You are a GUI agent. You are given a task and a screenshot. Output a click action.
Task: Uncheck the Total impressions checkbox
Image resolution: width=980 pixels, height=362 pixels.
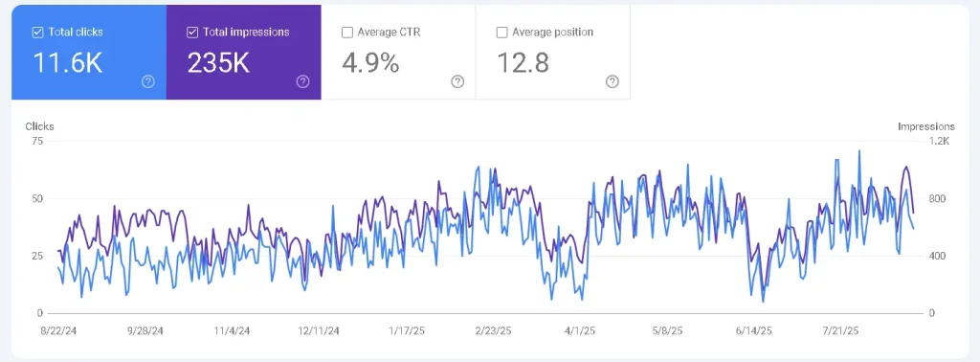click(x=192, y=33)
